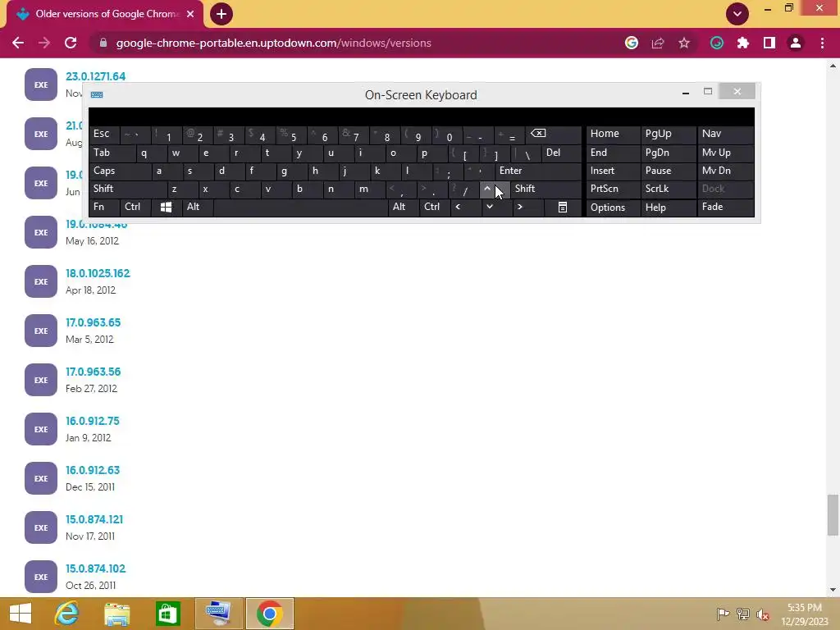The height and width of the screenshot is (630, 840).
Task: Click the EXE icon for version 18.0.1025.162
Action: 41,282
